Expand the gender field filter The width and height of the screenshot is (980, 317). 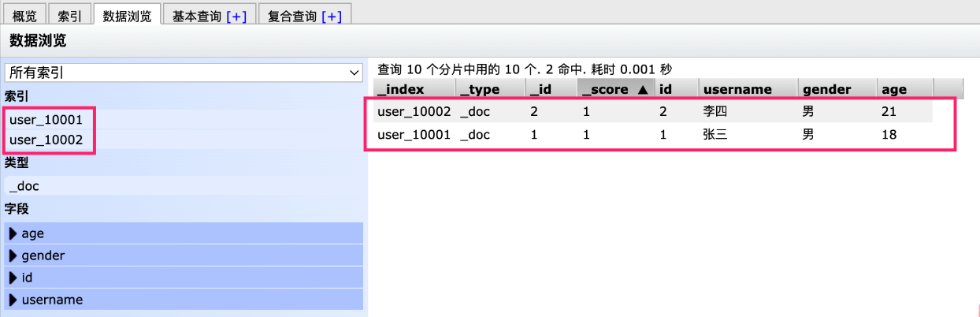tap(43, 255)
